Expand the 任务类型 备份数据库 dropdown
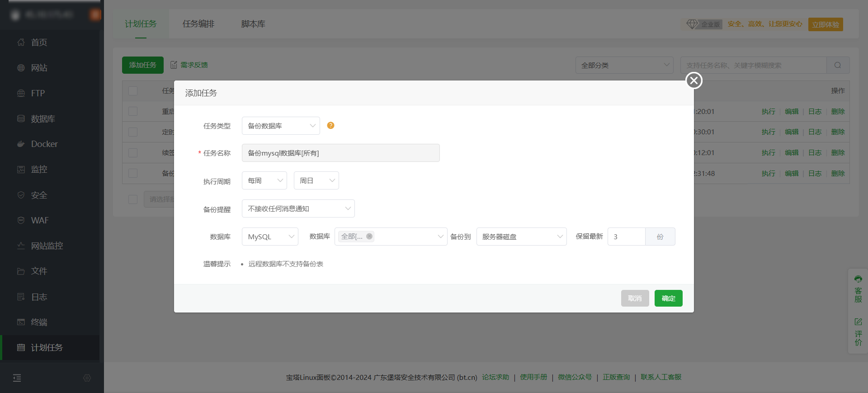 coord(281,126)
